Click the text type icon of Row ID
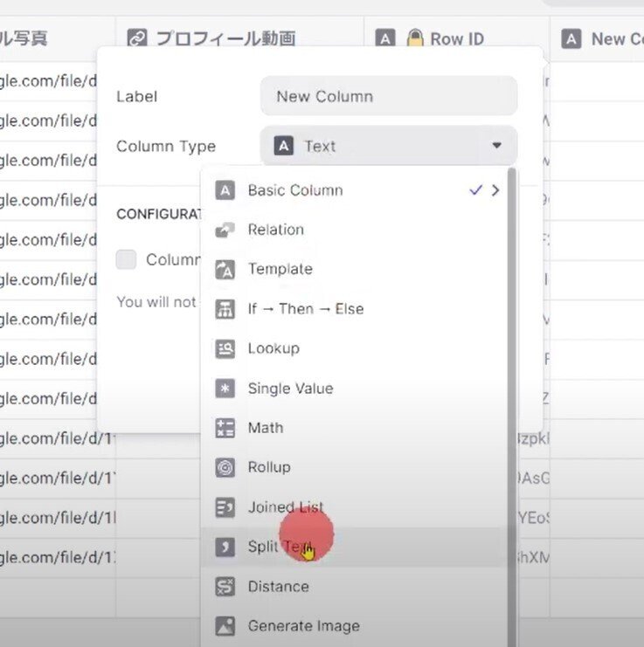The height and width of the screenshot is (647, 644). coord(385,38)
